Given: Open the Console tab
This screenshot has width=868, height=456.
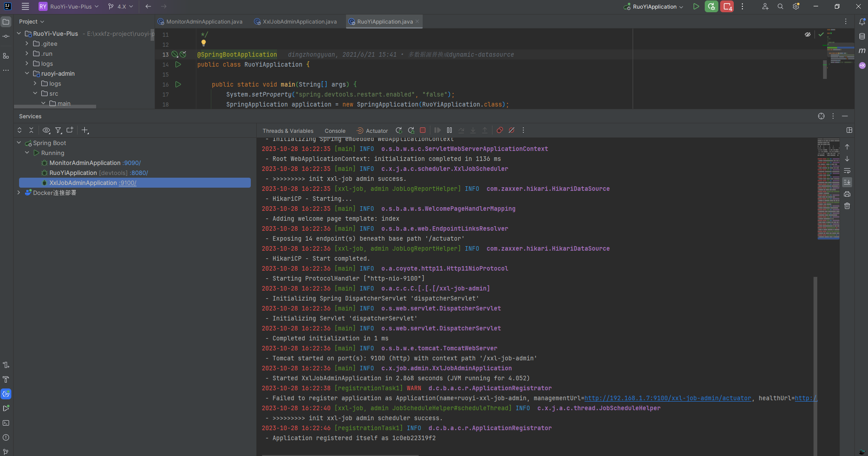Looking at the screenshot, I should (335, 131).
